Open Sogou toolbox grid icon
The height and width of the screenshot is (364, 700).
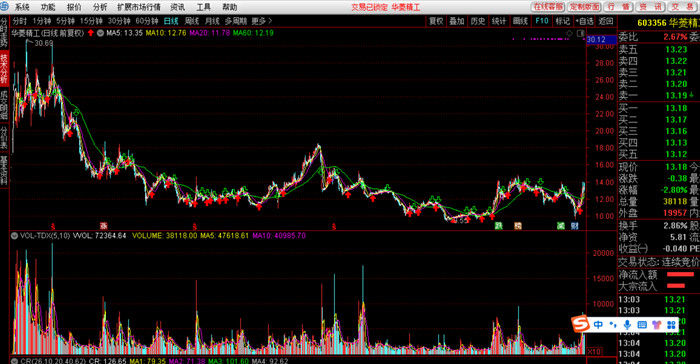(x=671, y=325)
